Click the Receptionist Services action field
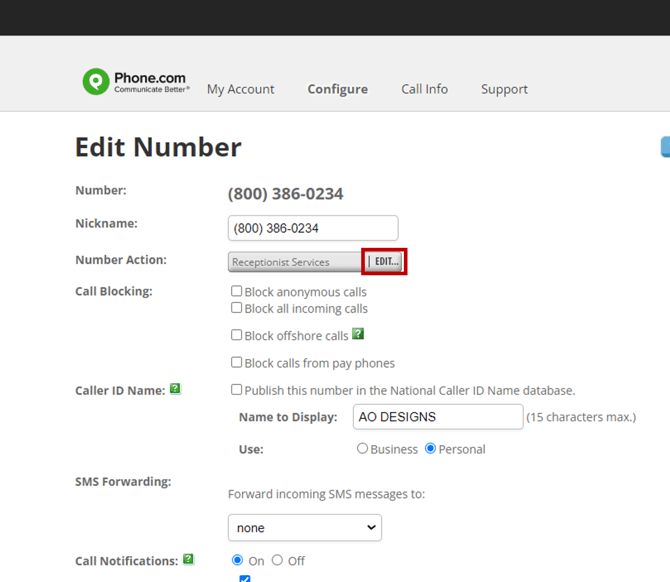This screenshot has width=670, height=582. point(295,262)
